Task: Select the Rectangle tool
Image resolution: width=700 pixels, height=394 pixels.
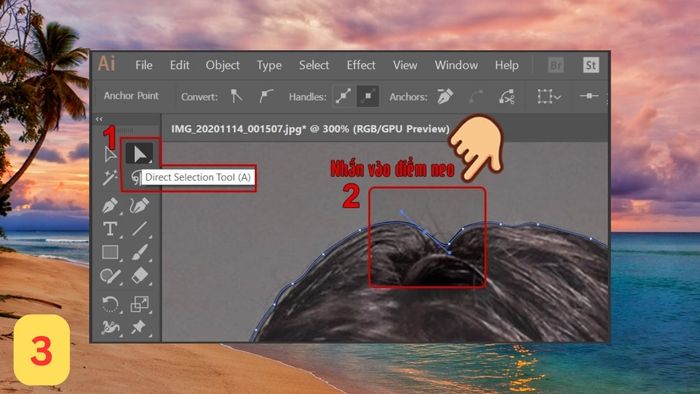Action: tap(110, 252)
